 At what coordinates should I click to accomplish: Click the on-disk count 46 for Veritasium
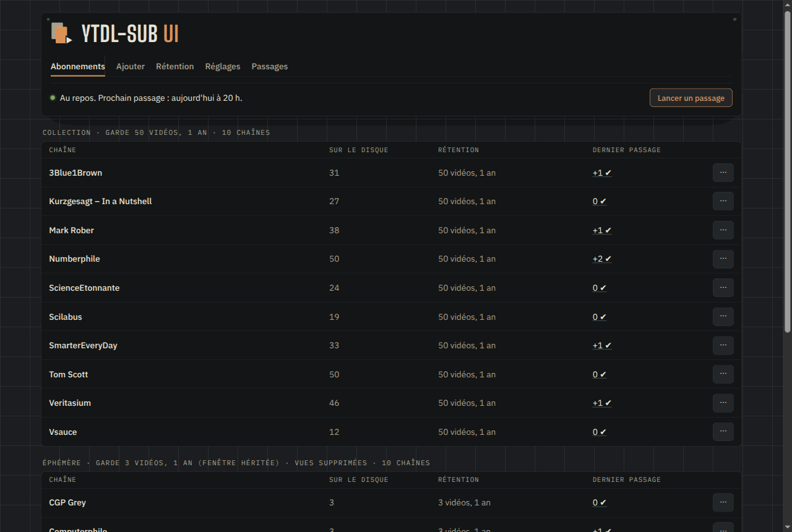pos(334,403)
